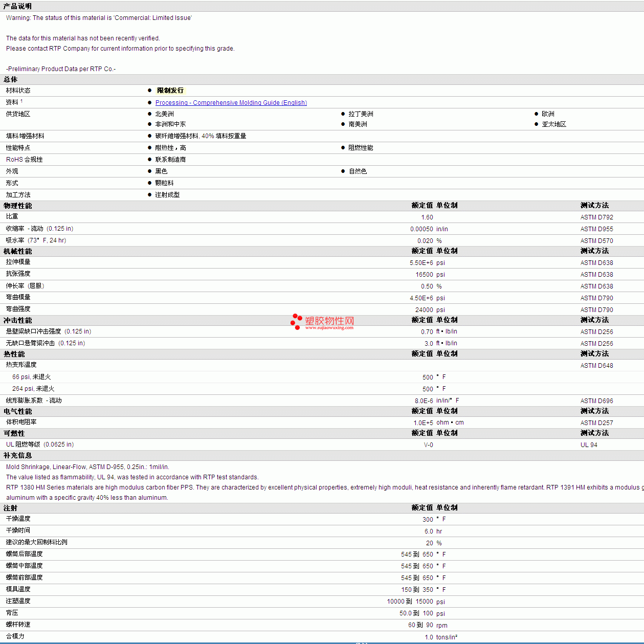Click the ASTM D570 test method
This screenshot has height=644, width=644.
[x=596, y=241]
